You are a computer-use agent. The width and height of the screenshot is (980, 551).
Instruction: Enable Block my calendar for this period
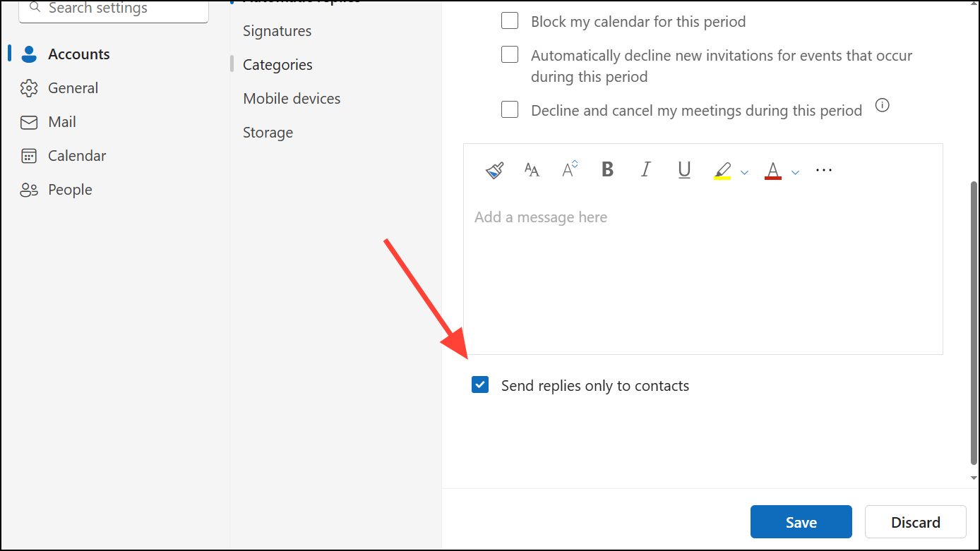(x=510, y=21)
